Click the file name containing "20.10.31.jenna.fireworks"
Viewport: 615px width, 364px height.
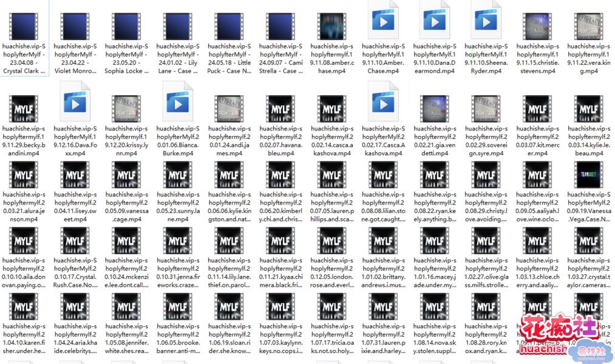(x=178, y=273)
